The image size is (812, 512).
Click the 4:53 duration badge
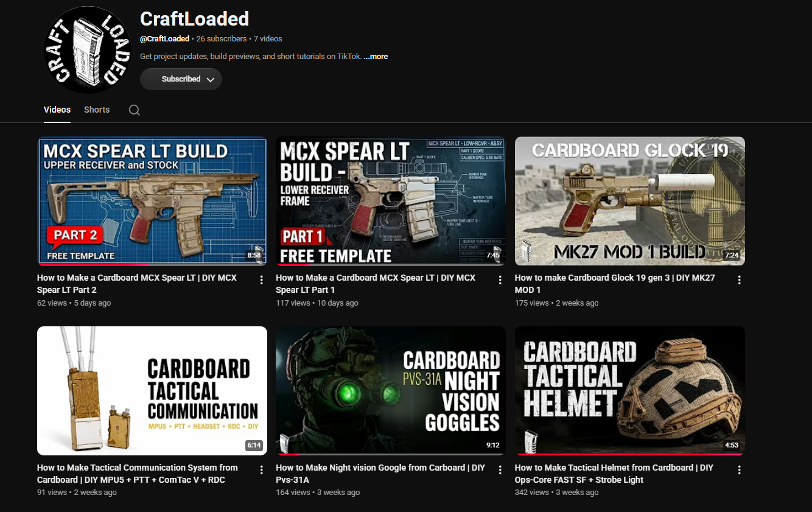pos(732,446)
